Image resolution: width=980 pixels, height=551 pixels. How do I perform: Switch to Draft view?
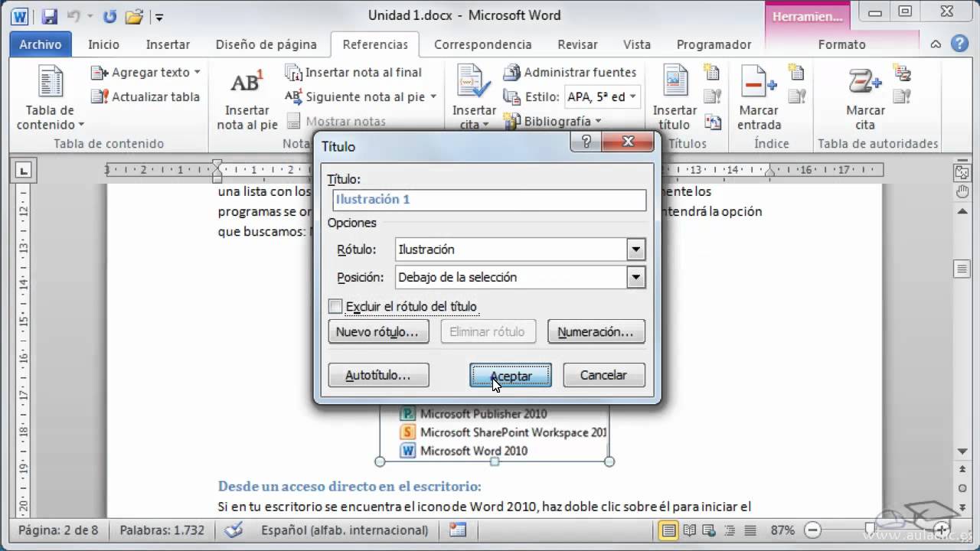coord(749,530)
